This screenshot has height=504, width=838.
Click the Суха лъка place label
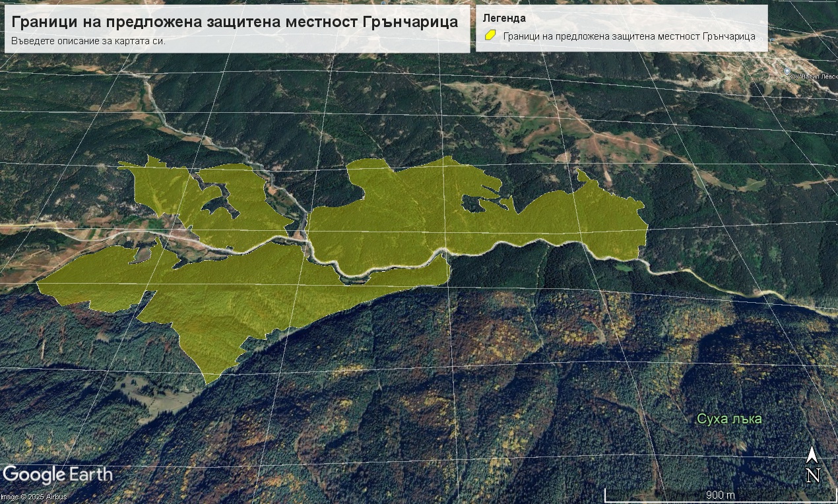[x=729, y=418]
